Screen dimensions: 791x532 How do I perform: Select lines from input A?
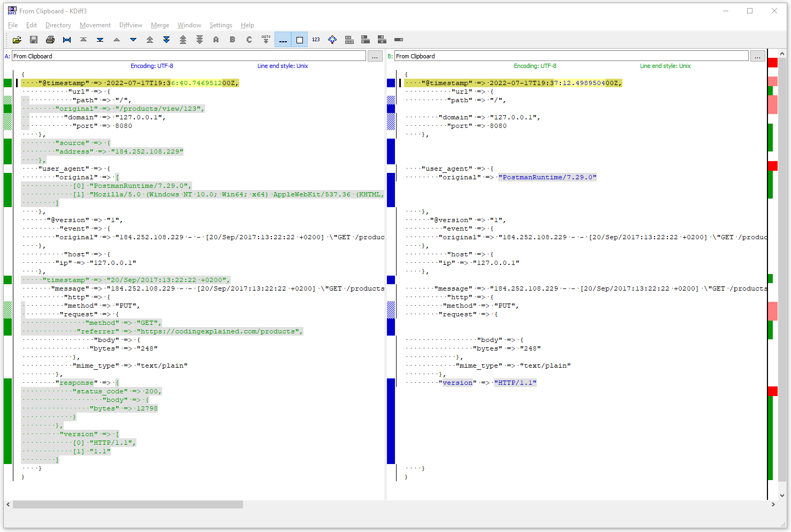coord(216,40)
